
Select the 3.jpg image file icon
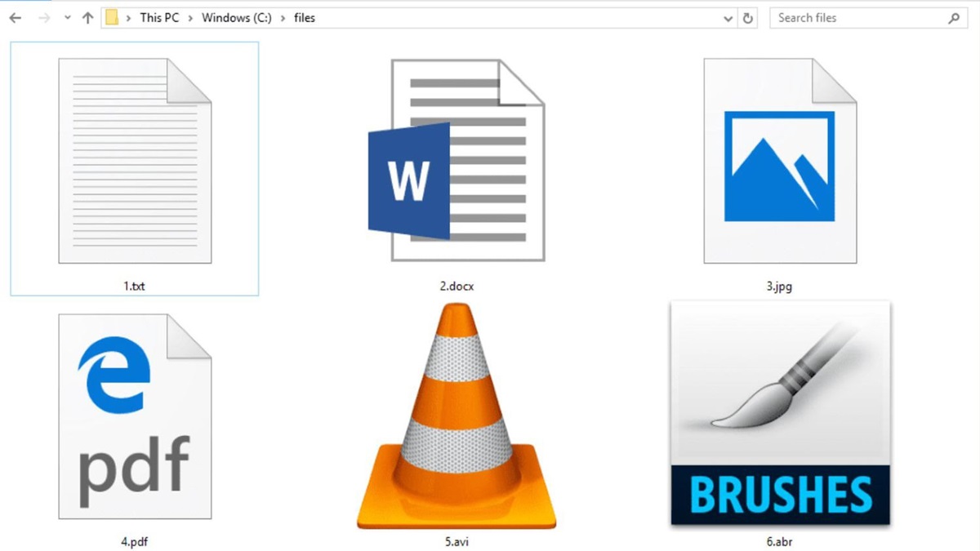pos(780,161)
